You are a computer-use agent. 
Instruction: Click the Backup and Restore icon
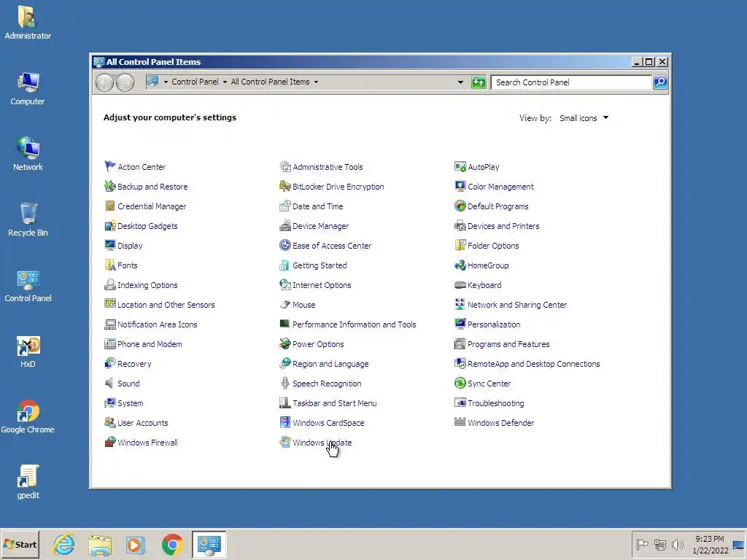pos(110,186)
